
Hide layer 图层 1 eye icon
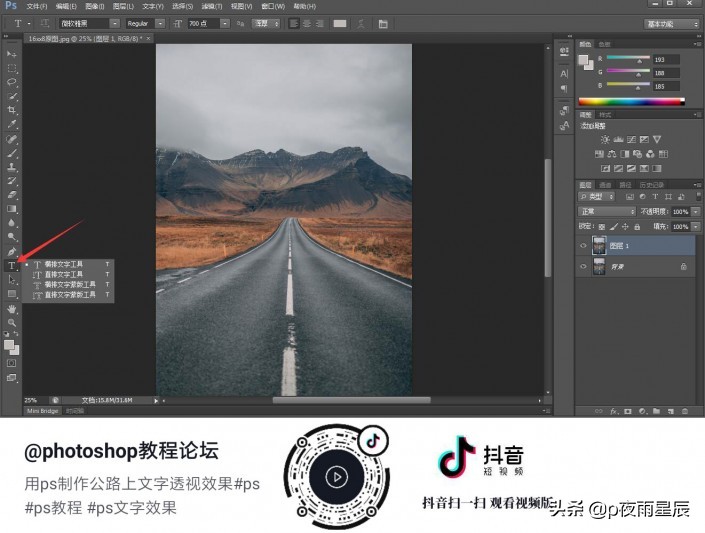[x=584, y=246]
